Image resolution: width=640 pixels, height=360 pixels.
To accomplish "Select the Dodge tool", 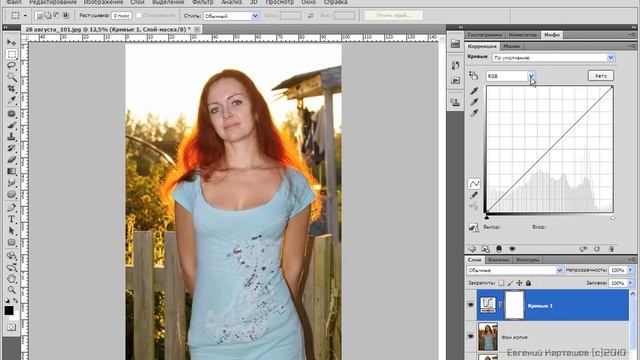I will pyautogui.click(x=11, y=195).
